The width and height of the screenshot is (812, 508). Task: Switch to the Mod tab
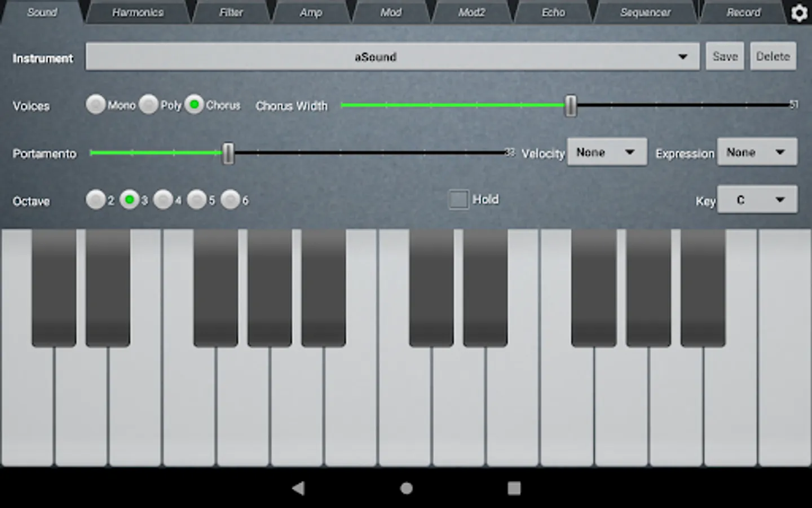[391, 12]
